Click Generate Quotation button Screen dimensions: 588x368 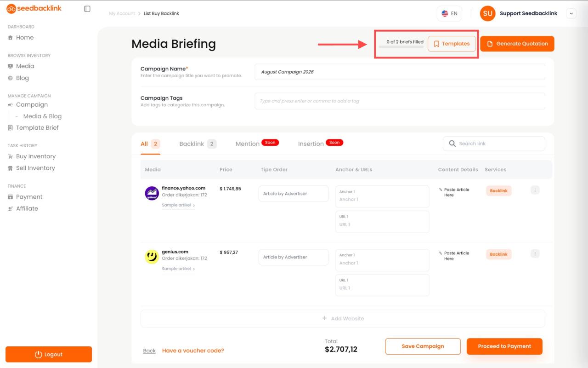[x=517, y=44]
